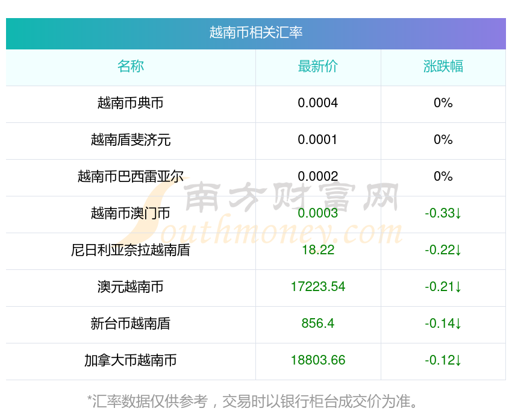Select the 856.4 price cell

[318, 324]
